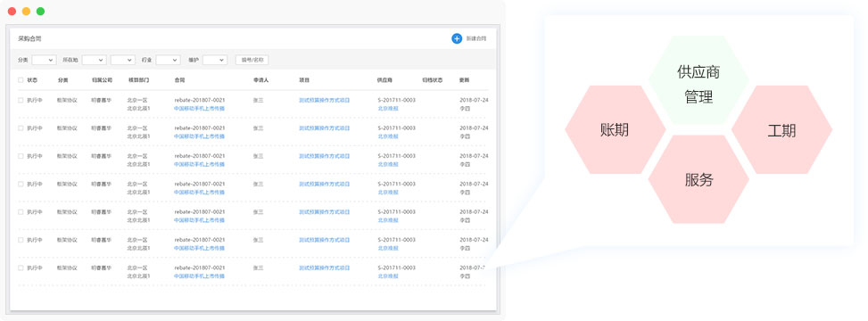868x321 pixels.
Task: Click the 项目 column header
Action: (304, 79)
